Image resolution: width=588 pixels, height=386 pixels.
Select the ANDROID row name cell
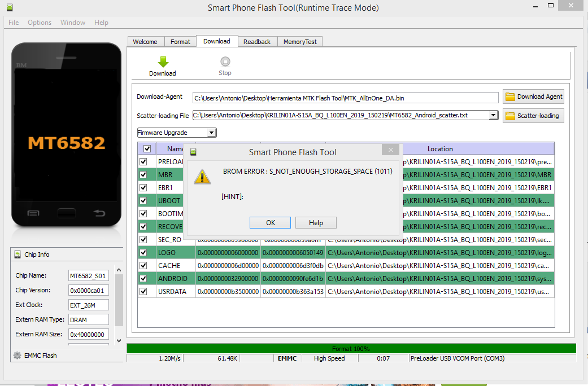[176, 278]
